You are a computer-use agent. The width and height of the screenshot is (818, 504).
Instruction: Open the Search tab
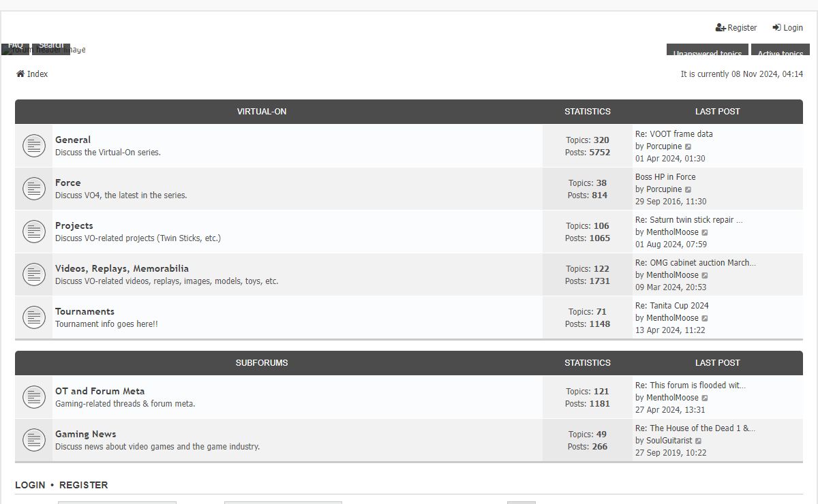(x=51, y=48)
